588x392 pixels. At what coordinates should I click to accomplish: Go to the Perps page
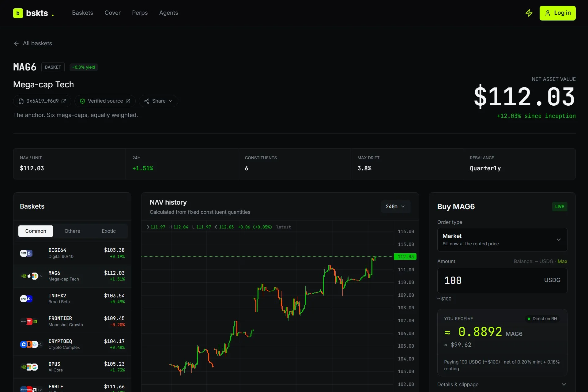coord(140,13)
